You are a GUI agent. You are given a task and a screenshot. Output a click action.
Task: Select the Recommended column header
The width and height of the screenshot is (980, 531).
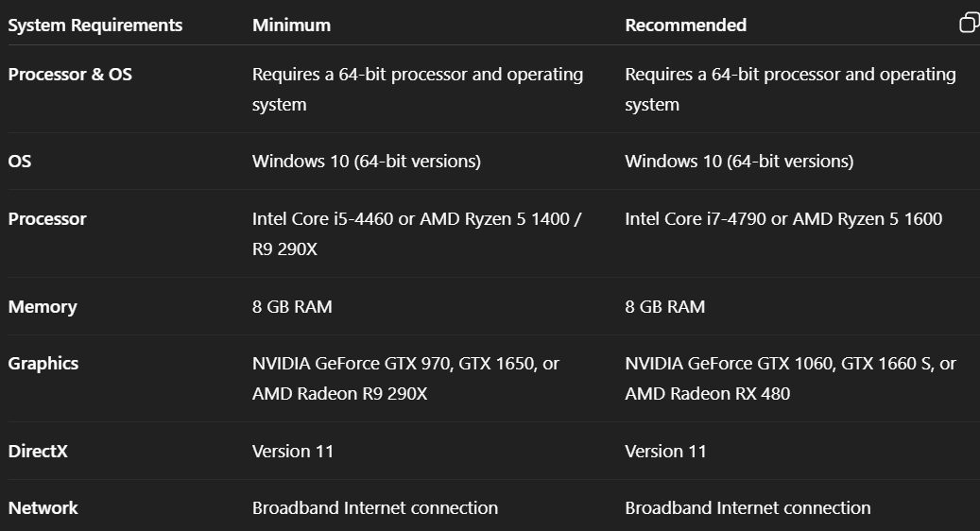pyautogui.click(x=685, y=26)
